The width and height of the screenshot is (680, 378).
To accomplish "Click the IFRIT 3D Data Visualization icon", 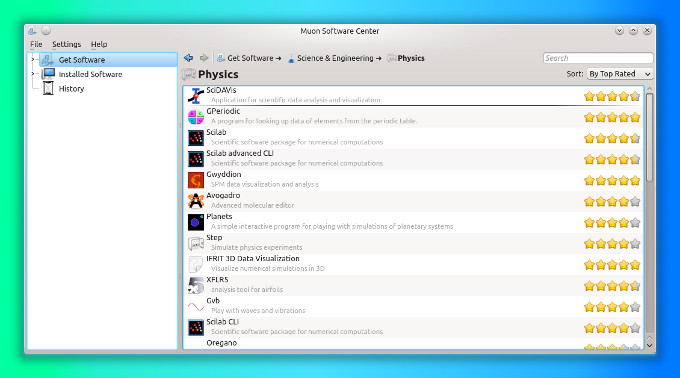I will pyautogui.click(x=196, y=264).
